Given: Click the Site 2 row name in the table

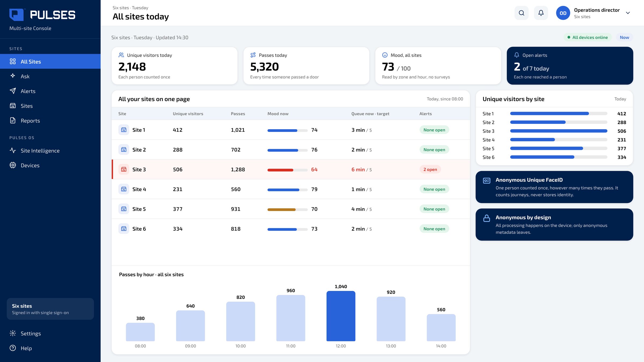Looking at the screenshot, I should (x=139, y=150).
